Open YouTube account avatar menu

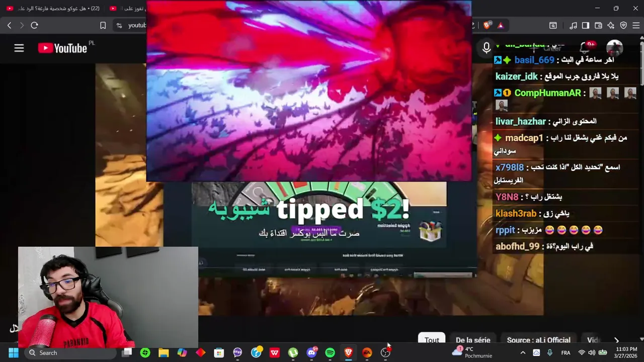[x=614, y=48]
